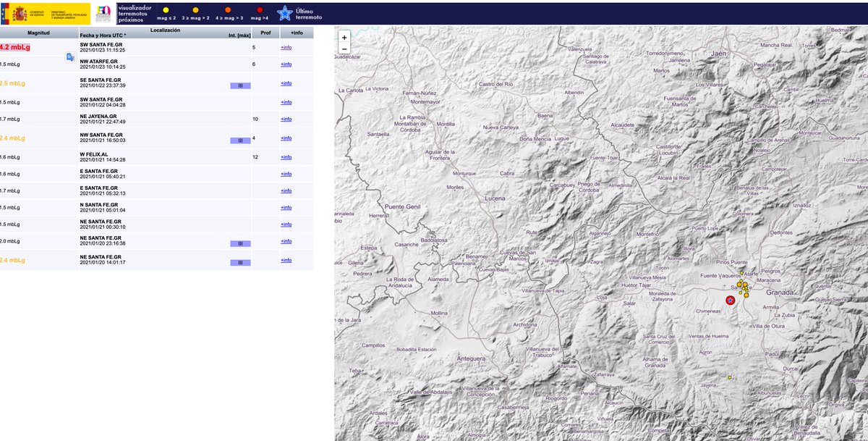Open +info for SE SANTA FE.GR 2.5 mbLg

[x=286, y=83]
